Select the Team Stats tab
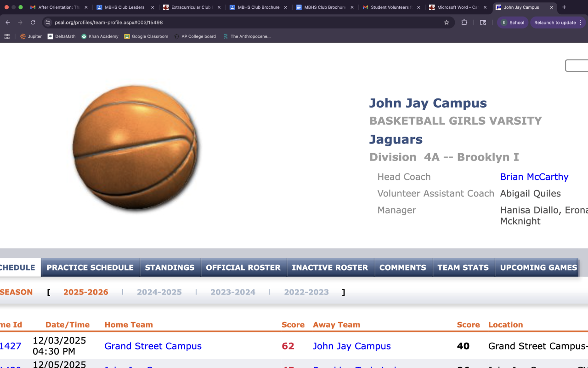Image resolution: width=588 pixels, height=368 pixels. point(463,267)
